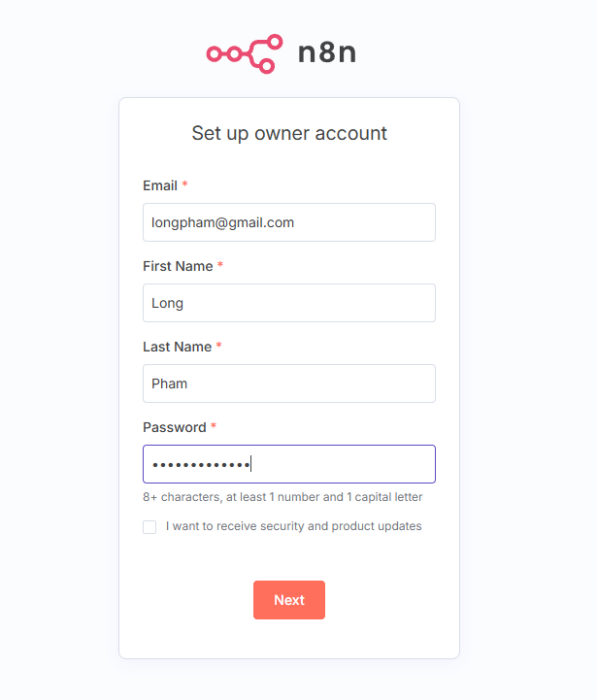Click the red asterisk beside First Name
Viewport: 597px width, 700px height.
[220, 264]
